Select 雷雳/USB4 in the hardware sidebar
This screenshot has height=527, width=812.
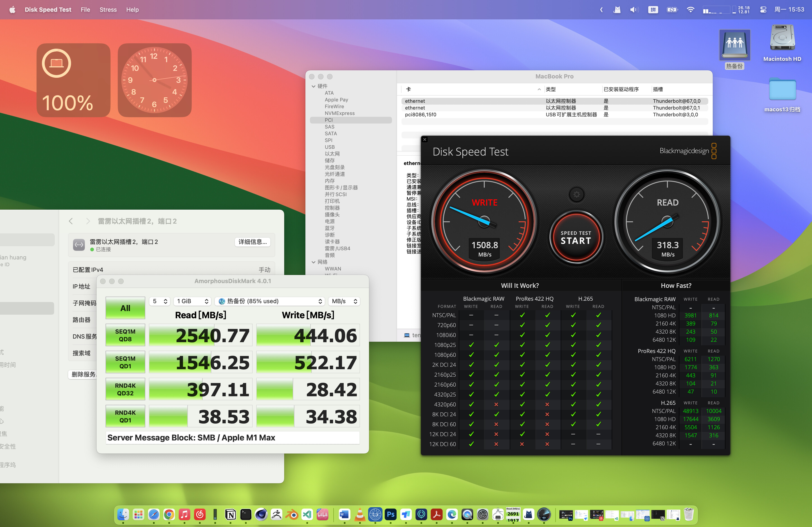point(337,248)
